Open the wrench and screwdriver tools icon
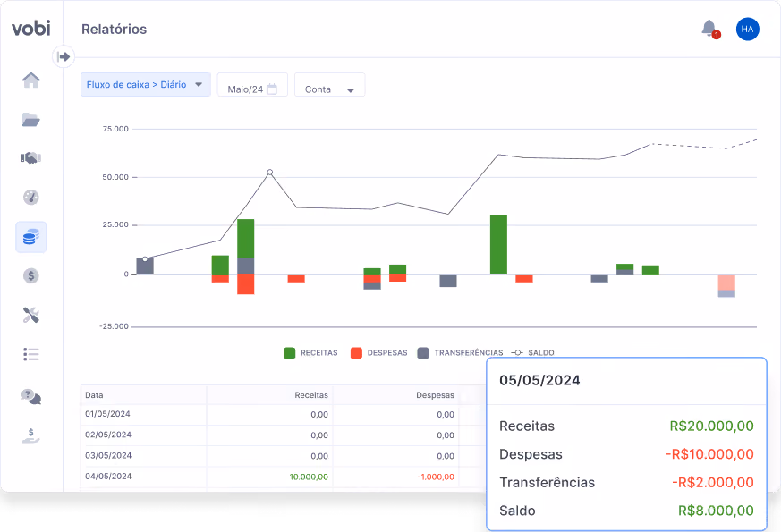This screenshot has width=781, height=532. 31,315
